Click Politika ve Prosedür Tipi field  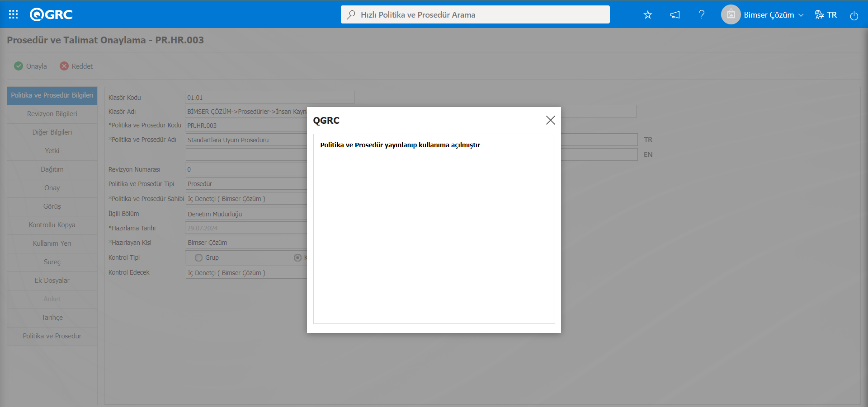(246, 184)
